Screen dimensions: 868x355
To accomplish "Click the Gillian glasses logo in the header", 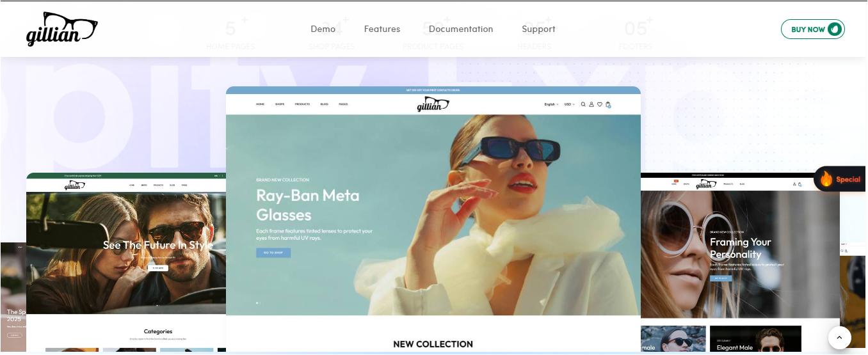I will click(x=62, y=29).
